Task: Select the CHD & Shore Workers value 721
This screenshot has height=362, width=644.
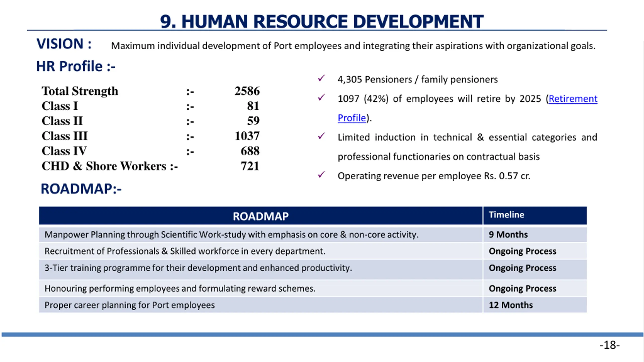Action: click(x=250, y=166)
